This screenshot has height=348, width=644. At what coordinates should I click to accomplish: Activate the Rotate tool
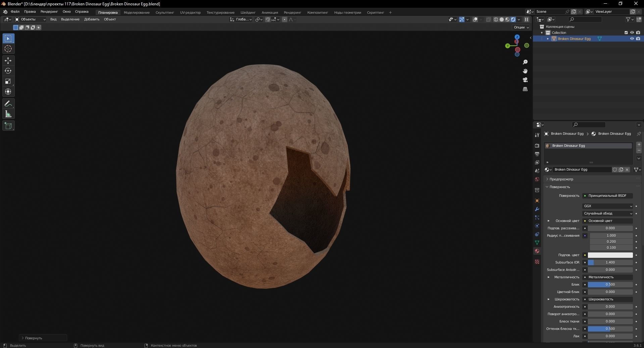tap(8, 71)
